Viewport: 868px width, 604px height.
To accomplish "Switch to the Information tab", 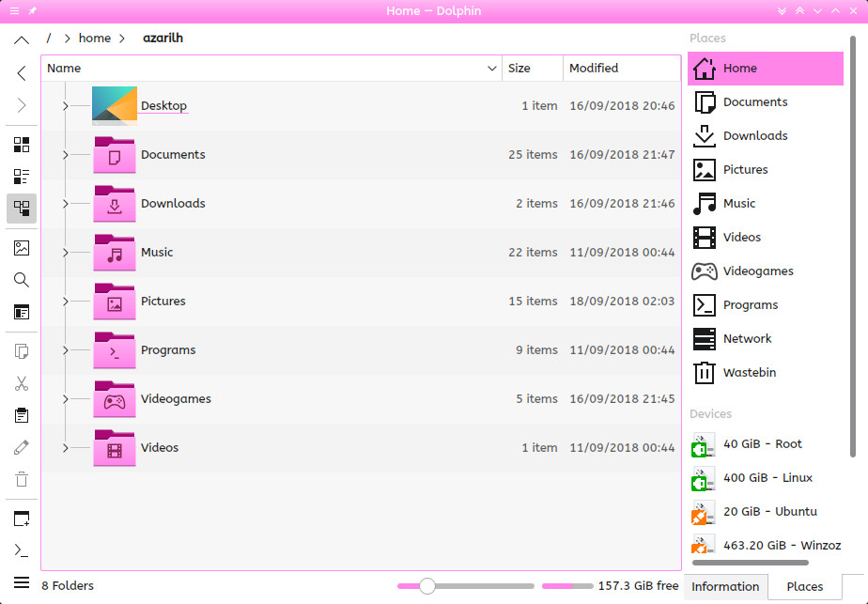I will 725,587.
